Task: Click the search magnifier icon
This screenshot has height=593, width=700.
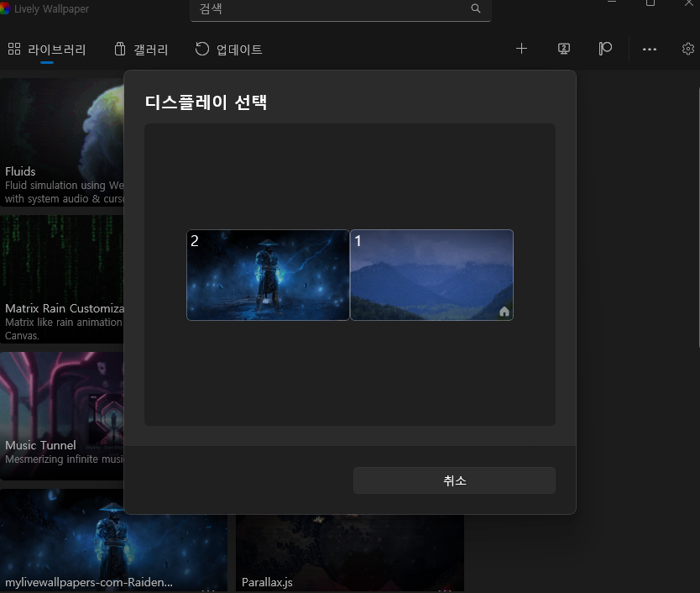Action: click(x=475, y=8)
